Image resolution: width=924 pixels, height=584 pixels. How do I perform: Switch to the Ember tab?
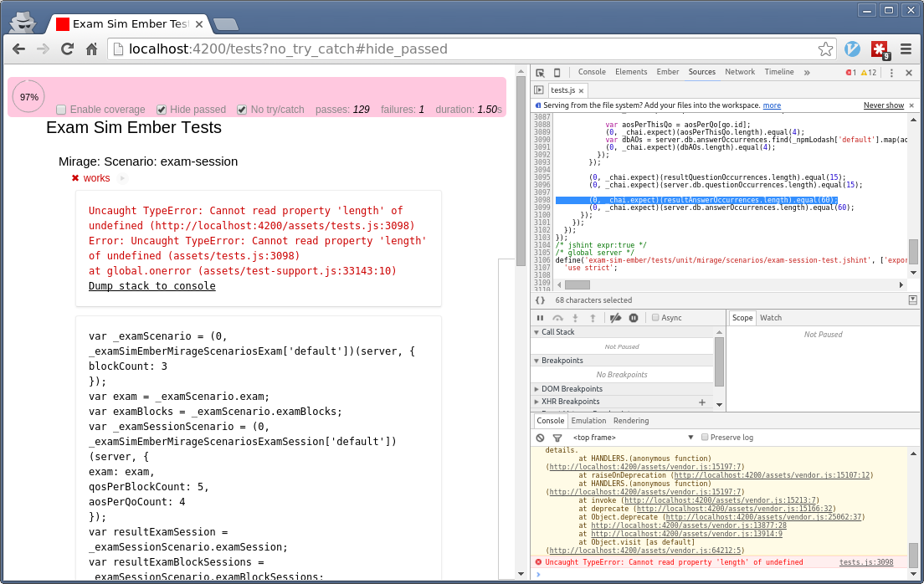point(667,72)
